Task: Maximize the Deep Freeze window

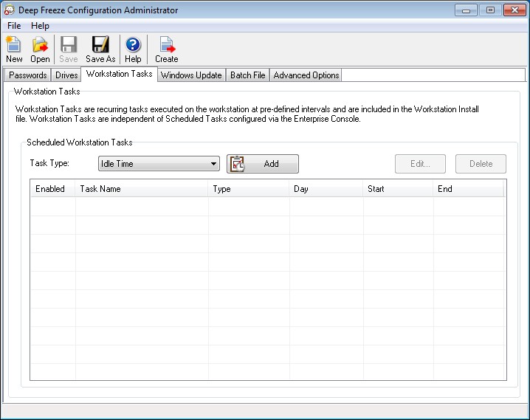Action: 489,10
